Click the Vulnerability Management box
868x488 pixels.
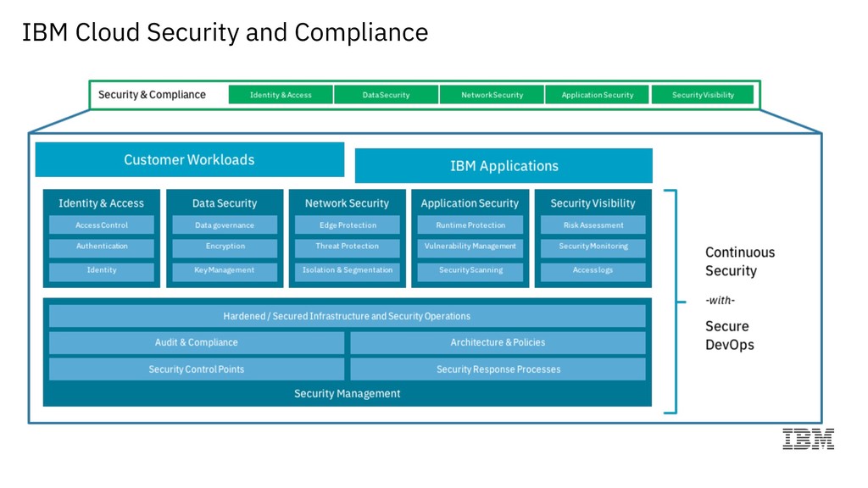470,247
